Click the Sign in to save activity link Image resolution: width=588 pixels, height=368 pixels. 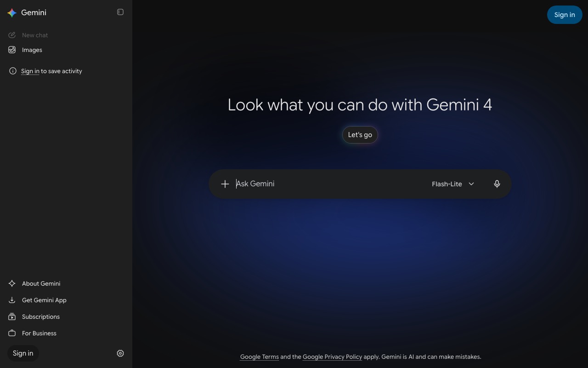(30, 71)
